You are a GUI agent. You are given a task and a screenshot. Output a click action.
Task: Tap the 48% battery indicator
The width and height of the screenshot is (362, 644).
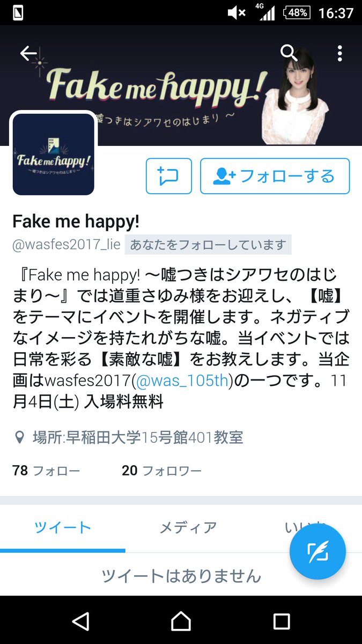pos(296,12)
